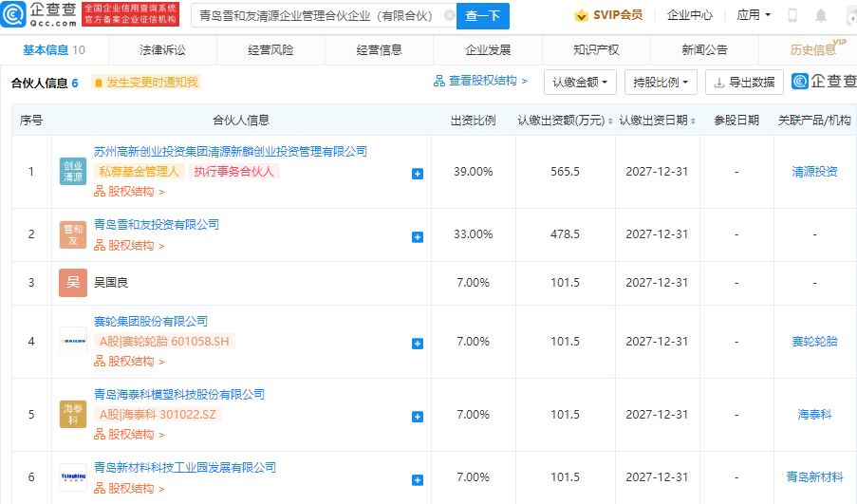Switch to 企业发展 tab
Viewport: 857px width, 504px height.
tap(488, 50)
